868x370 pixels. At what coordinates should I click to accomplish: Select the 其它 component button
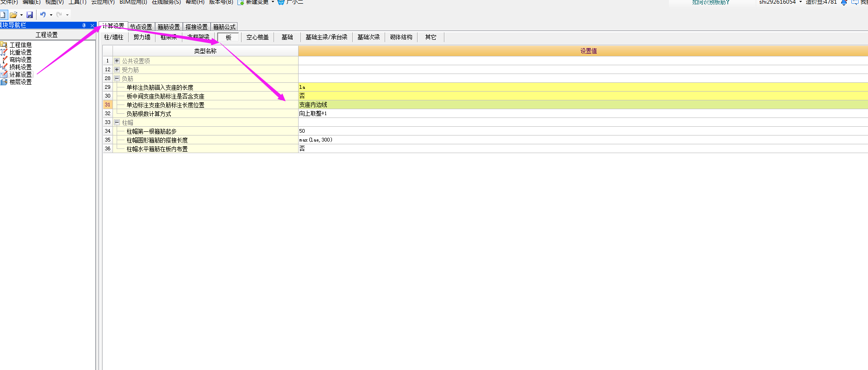431,37
